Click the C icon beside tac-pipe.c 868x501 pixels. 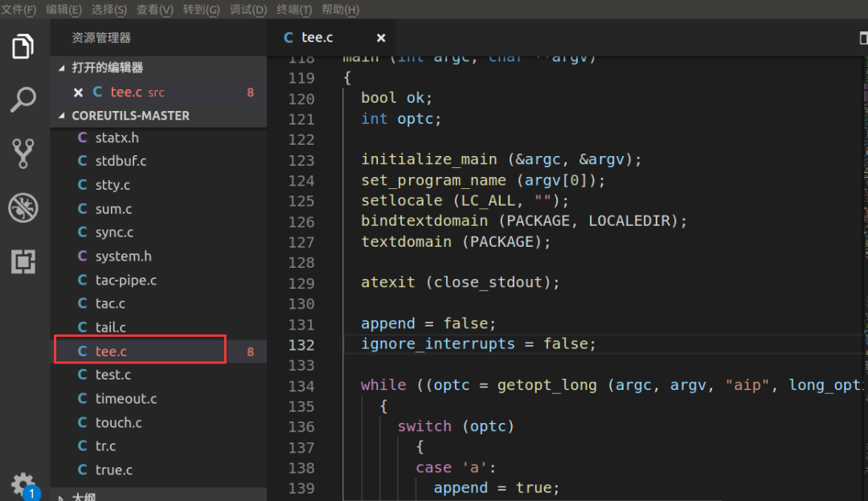[82, 280]
